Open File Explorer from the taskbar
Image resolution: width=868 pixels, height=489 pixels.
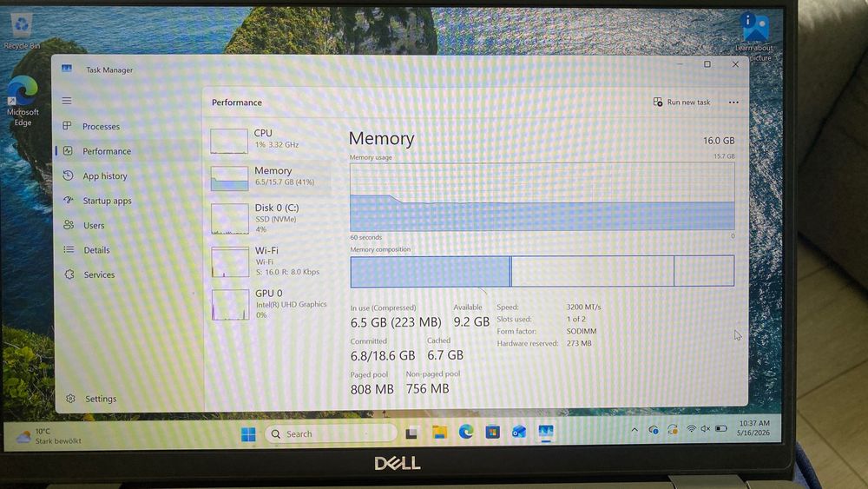click(439, 433)
